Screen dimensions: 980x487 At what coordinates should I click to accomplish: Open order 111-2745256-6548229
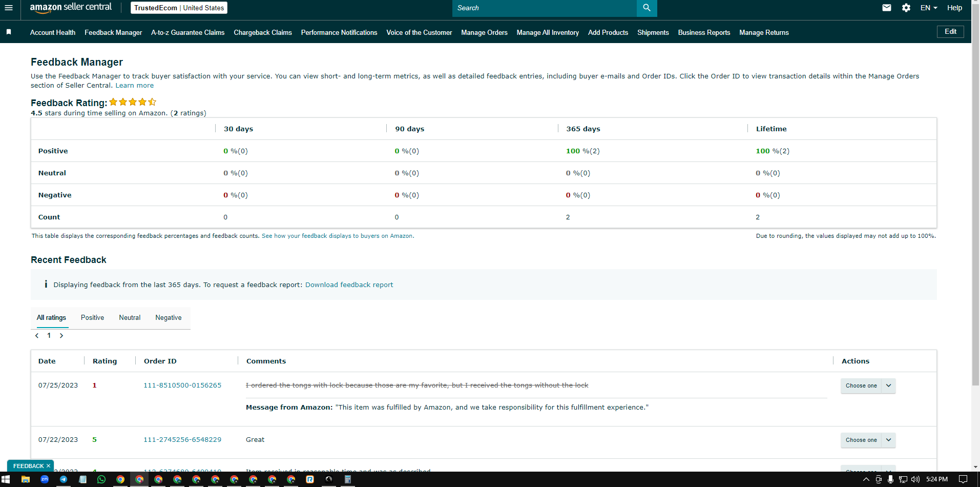(182, 440)
